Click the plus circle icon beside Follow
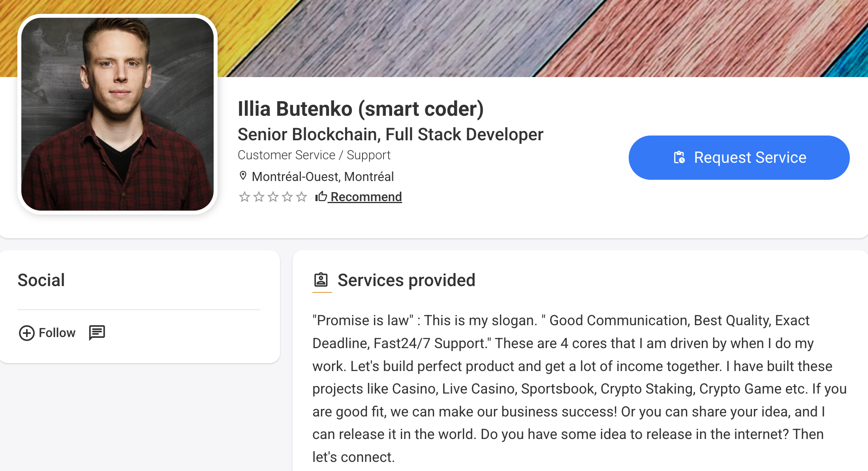Viewport: 868px width, 471px height. pos(27,333)
